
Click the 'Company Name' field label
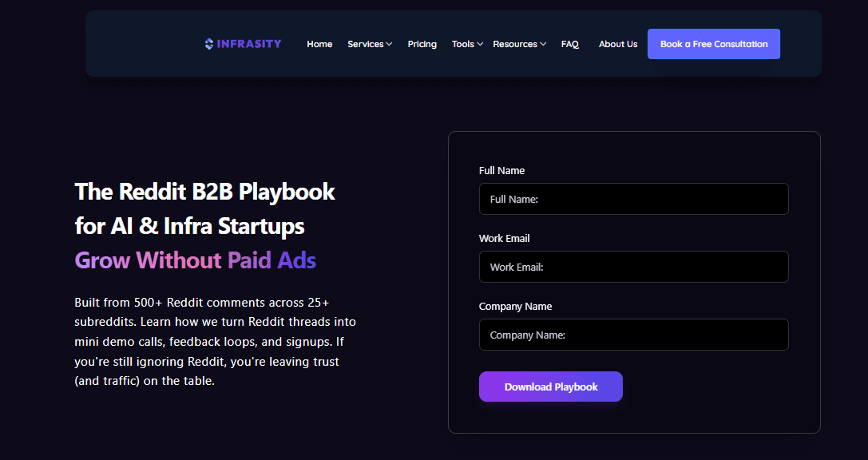[x=515, y=306]
